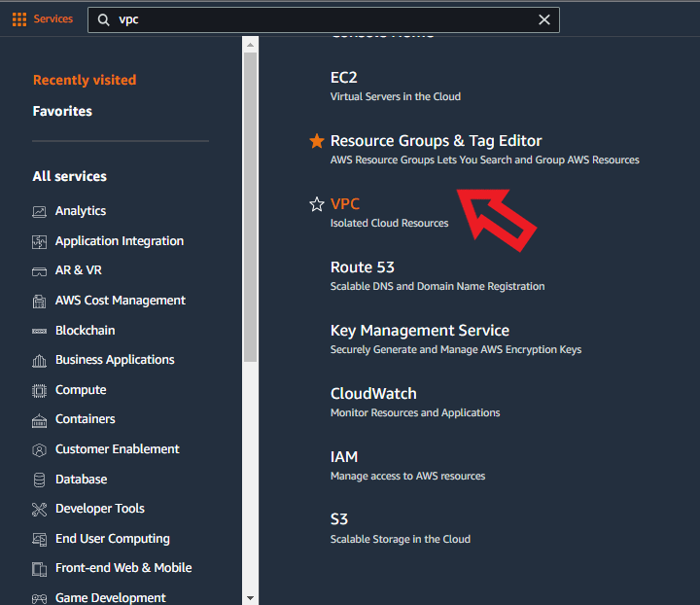Open the Recently visited section
Viewport: 700px width, 605px height.
point(85,80)
